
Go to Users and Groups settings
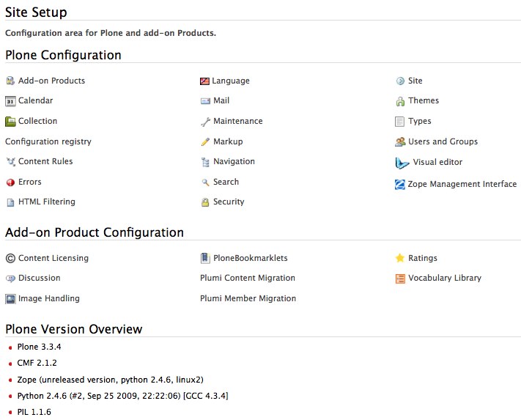(x=443, y=141)
